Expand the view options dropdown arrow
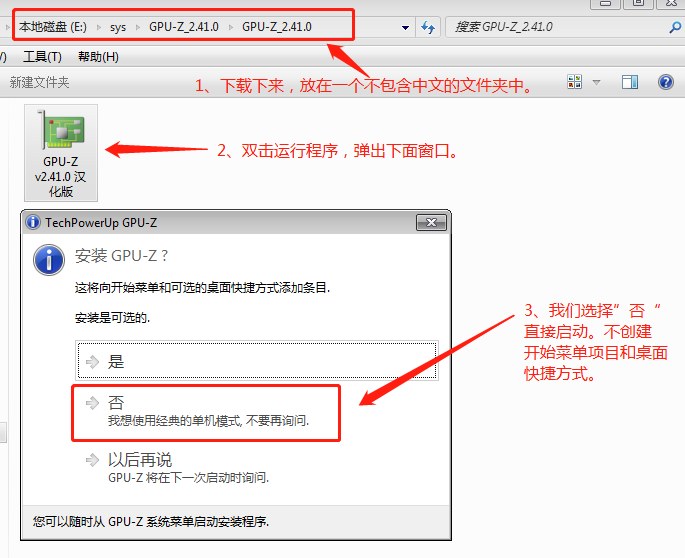685x558 pixels. pos(596,82)
